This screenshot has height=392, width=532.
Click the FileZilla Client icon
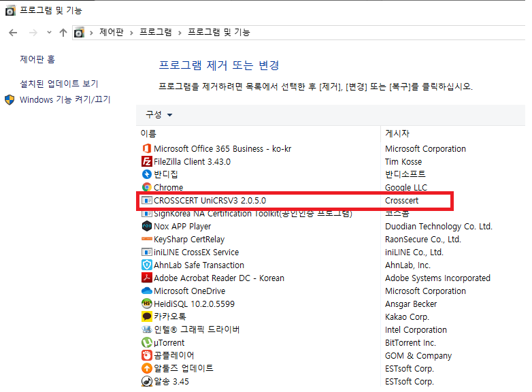click(146, 161)
